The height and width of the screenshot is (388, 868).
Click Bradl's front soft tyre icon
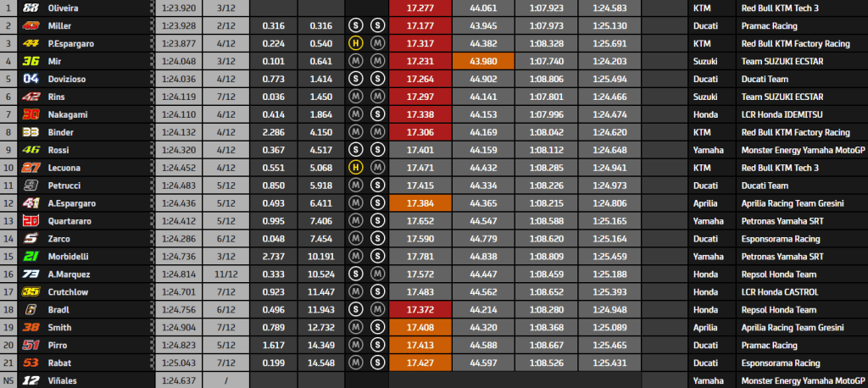[x=355, y=309]
